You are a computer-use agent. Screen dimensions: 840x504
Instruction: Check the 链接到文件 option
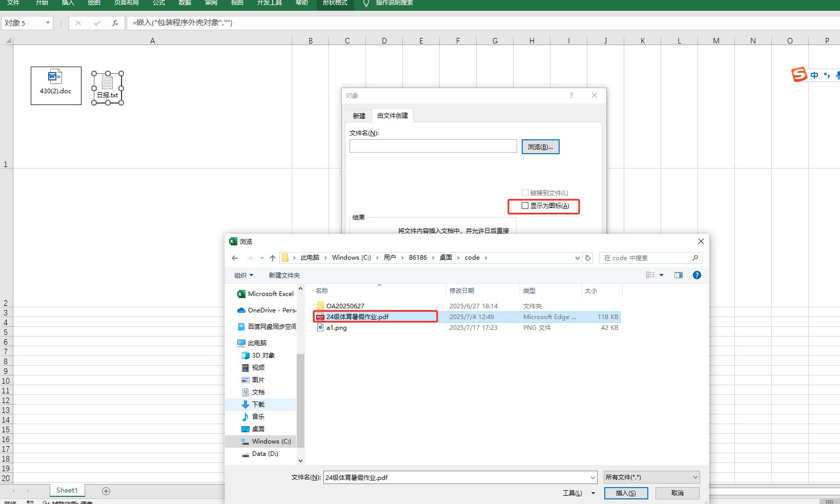[525, 193]
